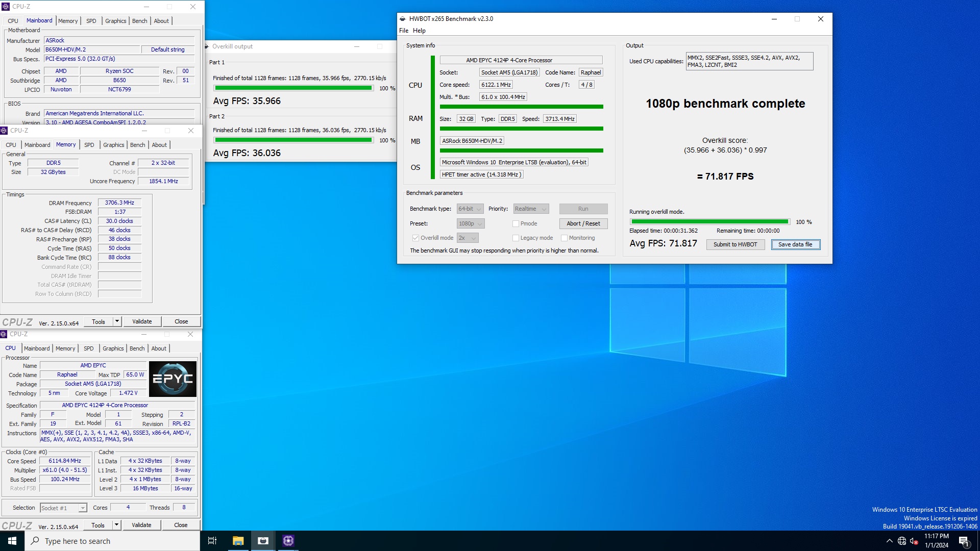Open the Benchmark type 64-bit dropdown
This screenshot has width=980, height=551.
(470, 209)
